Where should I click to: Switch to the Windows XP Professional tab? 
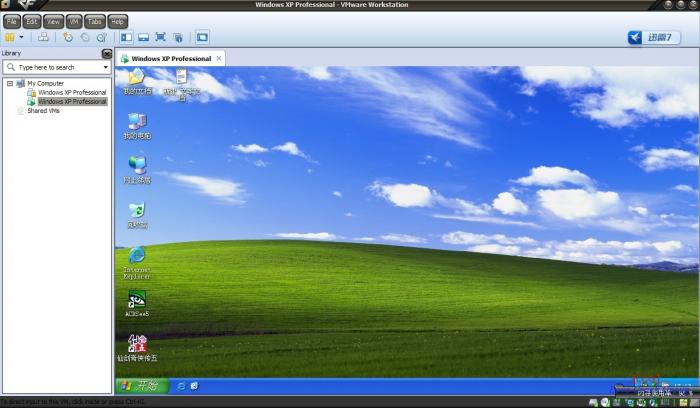pyautogui.click(x=171, y=58)
